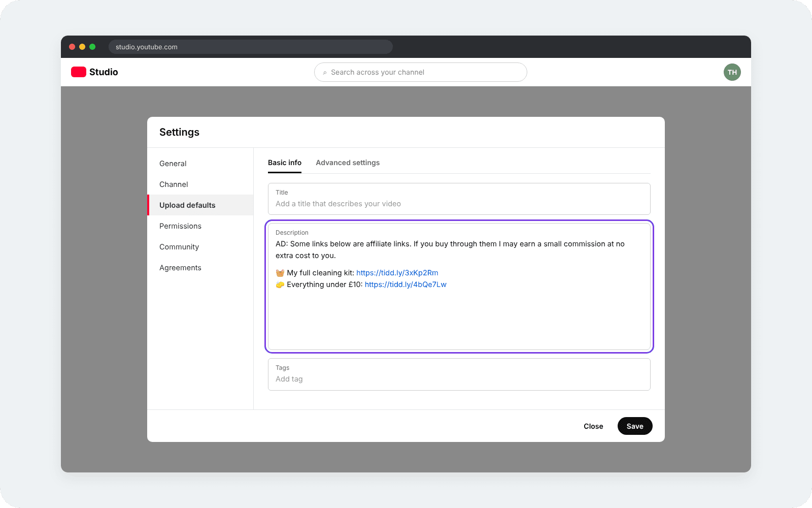
Task: Click the search magnifier icon
Action: click(x=325, y=73)
